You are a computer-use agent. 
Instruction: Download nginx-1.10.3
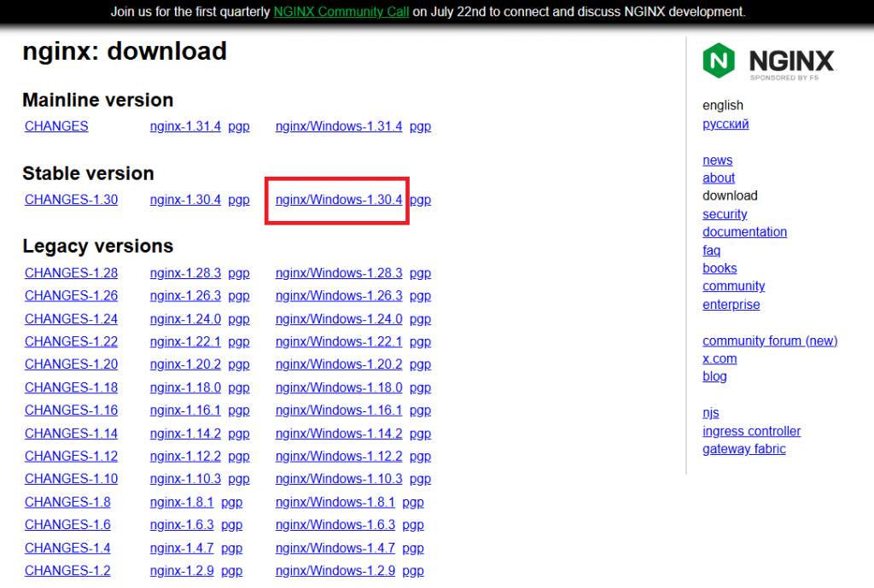pos(185,479)
